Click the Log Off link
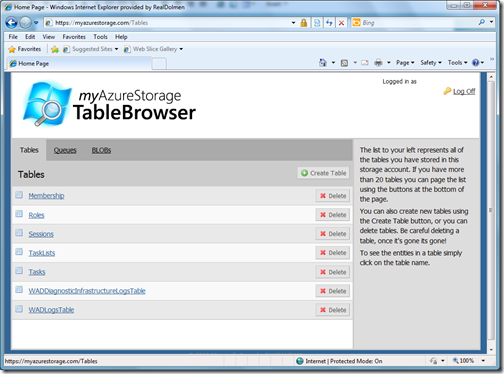The height and width of the screenshot is (374, 504). click(464, 91)
